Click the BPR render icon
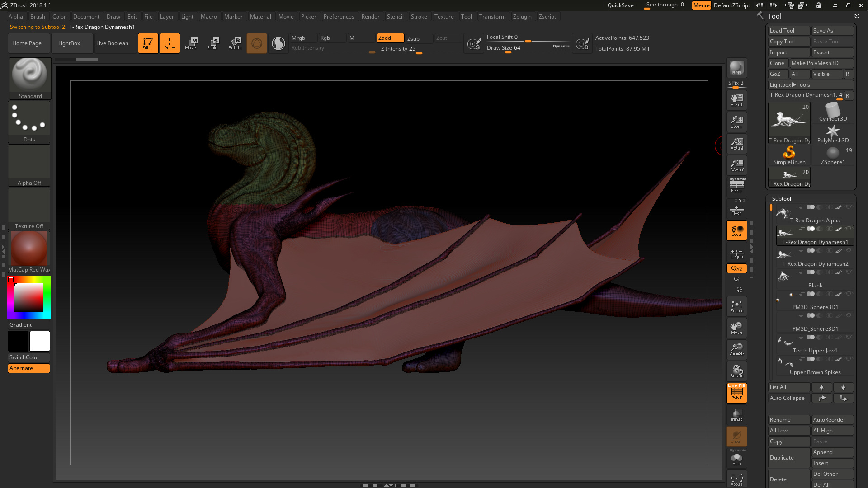Image resolution: width=868 pixels, height=488 pixels. point(736,68)
